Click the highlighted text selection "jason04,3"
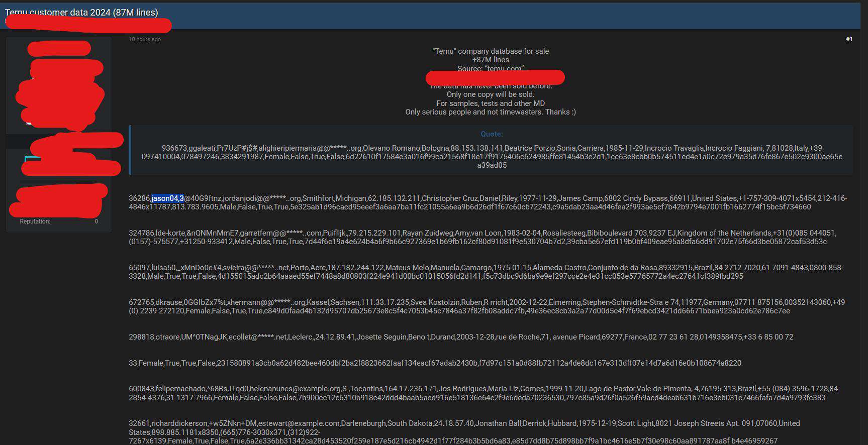 [167, 198]
